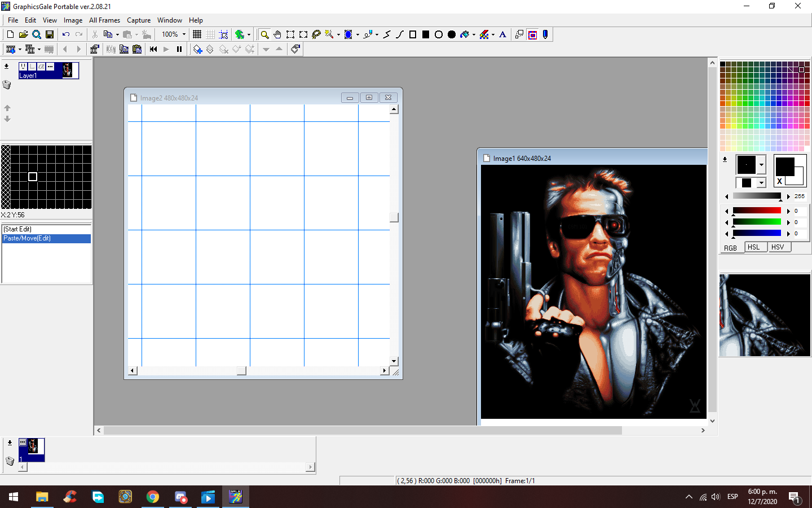The width and height of the screenshot is (812, 508).
Task: Open frame properties icon
Action: 94,49
